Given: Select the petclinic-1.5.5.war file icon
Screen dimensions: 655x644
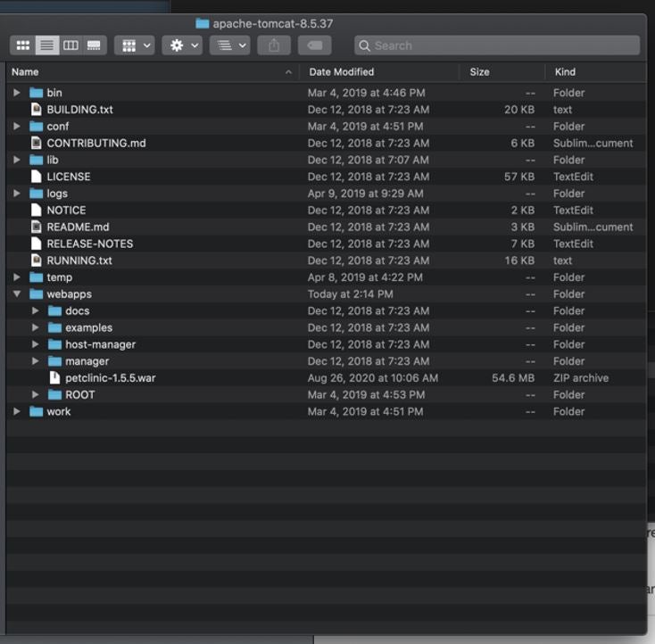Looking at the screenshot, I should click(x=54, y=377).
